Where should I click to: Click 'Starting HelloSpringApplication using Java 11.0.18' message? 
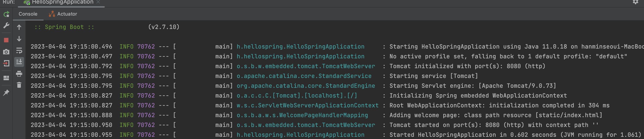(x=517, y=47)
